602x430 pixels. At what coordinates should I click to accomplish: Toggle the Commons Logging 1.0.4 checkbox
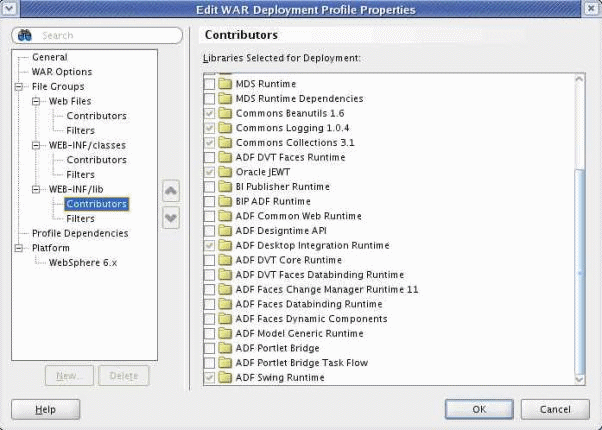point(209,128)
